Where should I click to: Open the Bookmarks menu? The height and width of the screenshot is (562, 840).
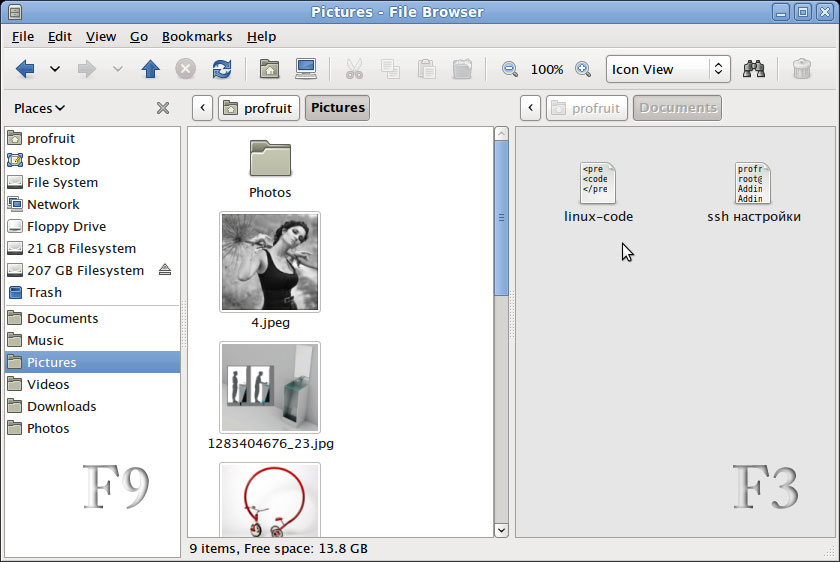[197, 36]
